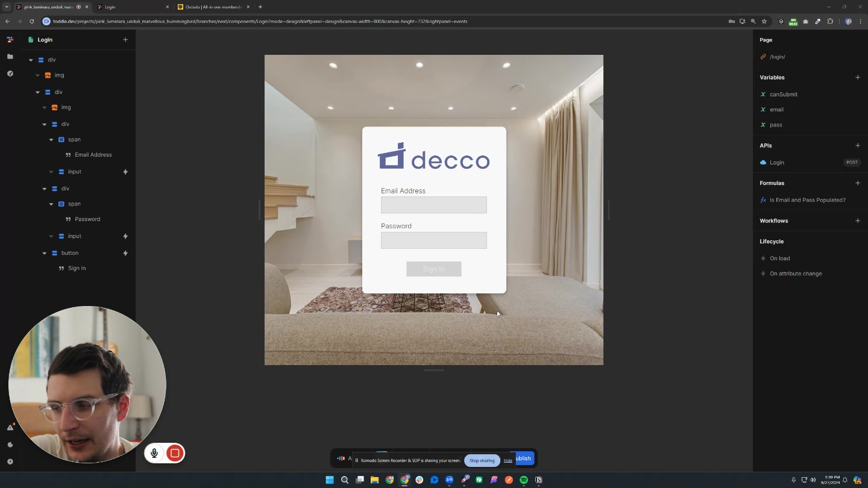Screen dimensions: 868x488
Task: Click the Stop sharing button
Action: (x=482, y=461)
